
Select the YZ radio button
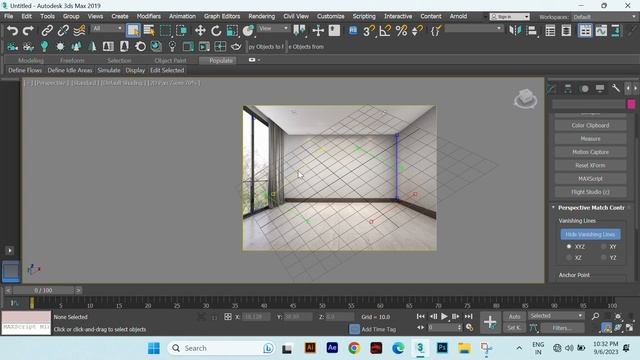[x=604, y=258]
